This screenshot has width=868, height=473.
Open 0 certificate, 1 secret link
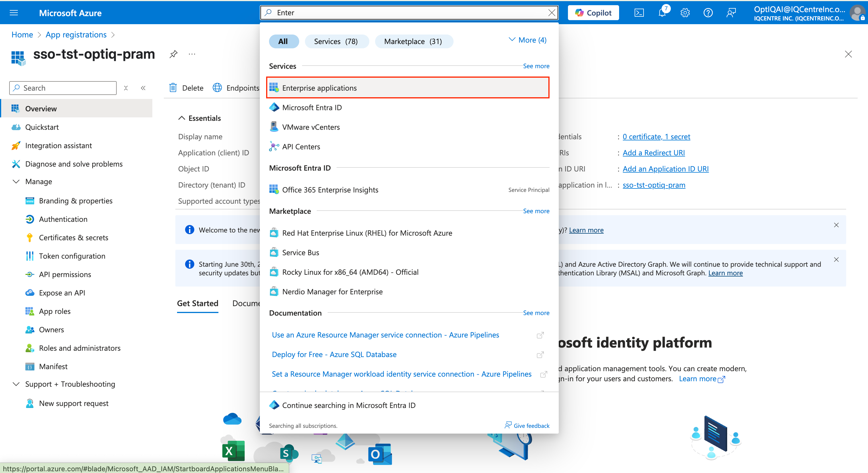click(x=656, y=137)
